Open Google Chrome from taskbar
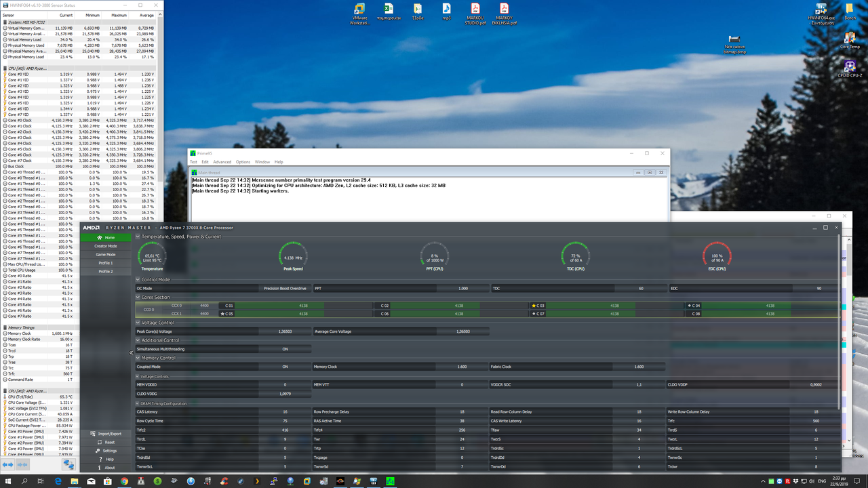The width and height of the screenshot is (868, 488). (x=124, y=481)
